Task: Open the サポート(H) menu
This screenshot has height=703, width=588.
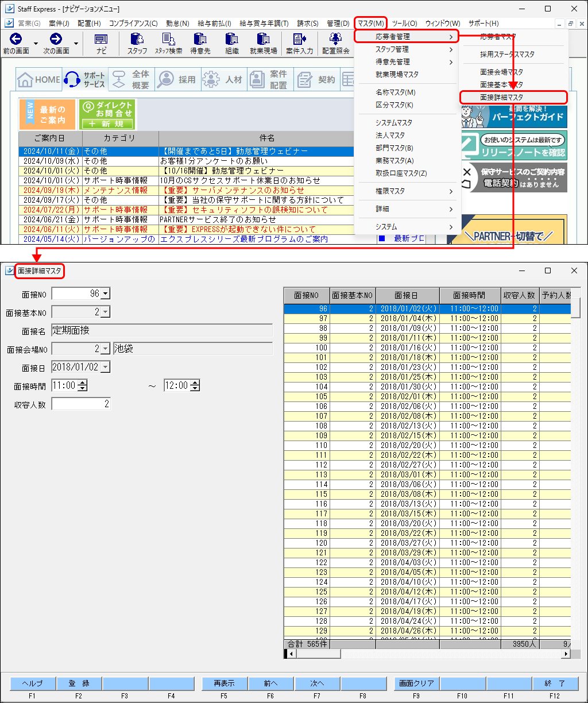Action: click(x=483, y=23)
